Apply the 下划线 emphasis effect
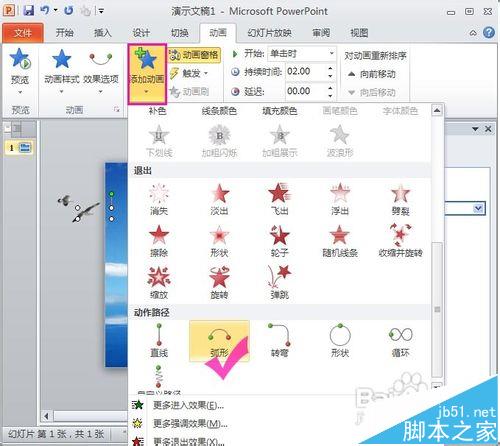 tap(159, 141)
